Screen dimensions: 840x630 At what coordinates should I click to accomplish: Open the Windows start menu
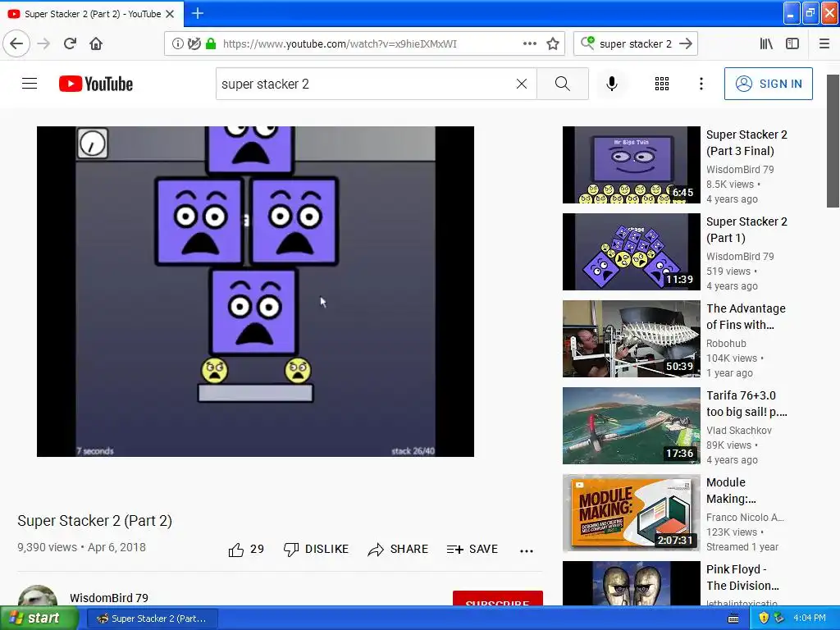[x=38, y=619]
